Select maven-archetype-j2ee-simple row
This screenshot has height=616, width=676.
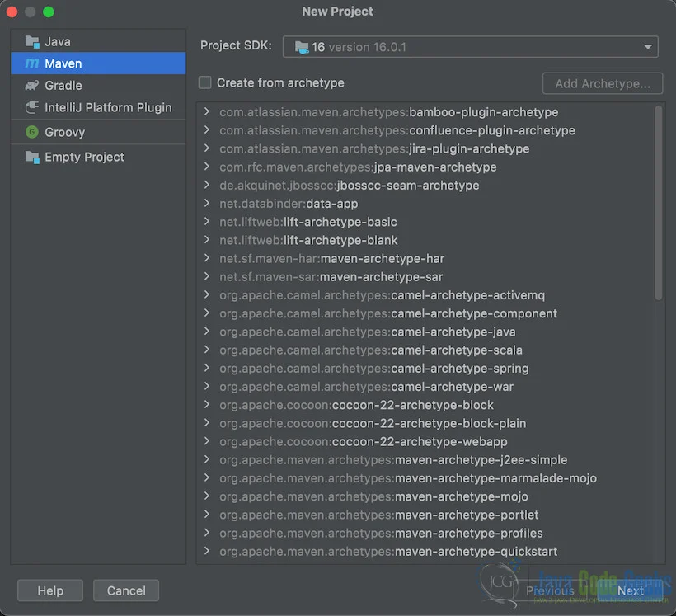point(427,460)
